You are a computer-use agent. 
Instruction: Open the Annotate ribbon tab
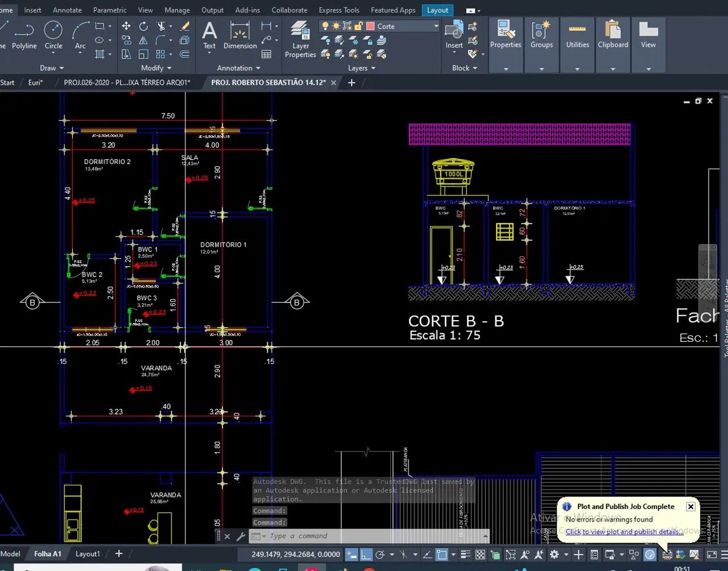pyautogui.click(x=67, y=10)
